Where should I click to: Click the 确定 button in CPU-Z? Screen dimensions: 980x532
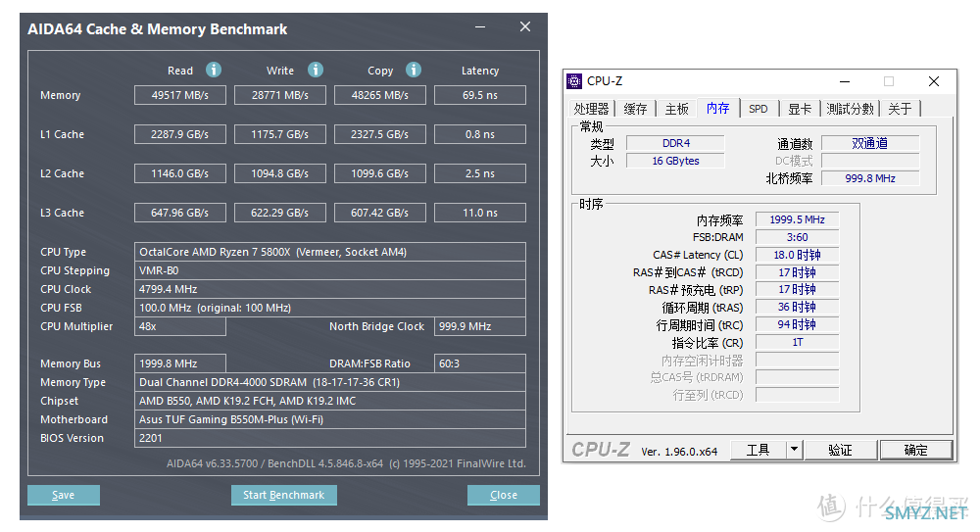[x=915, y=450]
